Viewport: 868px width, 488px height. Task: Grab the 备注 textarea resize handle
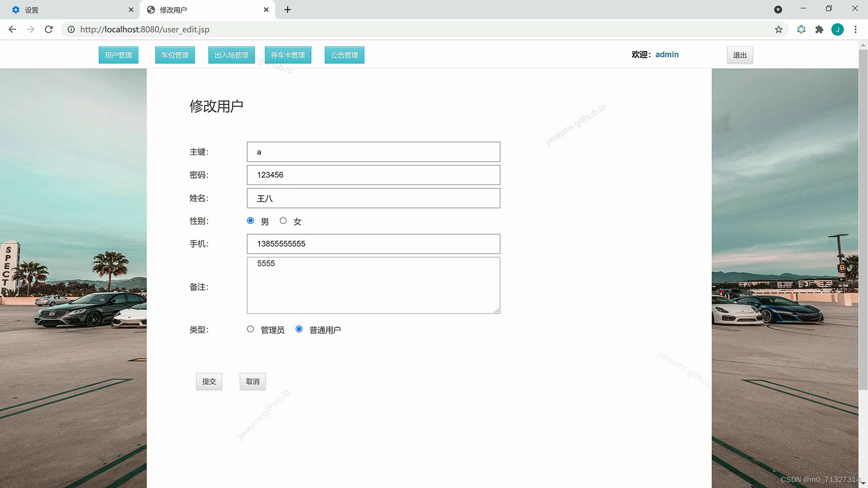497,310
